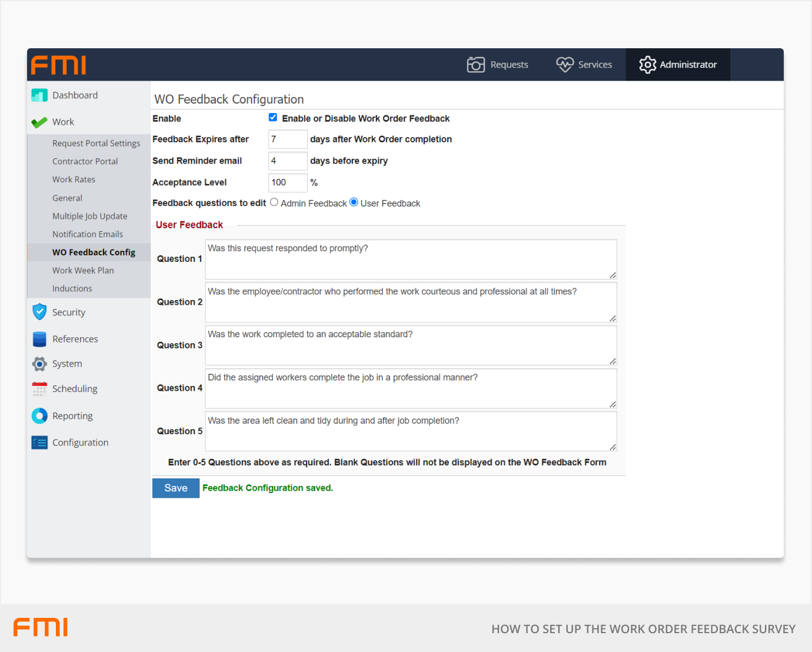Open Security via the shield icon

pyautogui.click(x=39, y=312)
